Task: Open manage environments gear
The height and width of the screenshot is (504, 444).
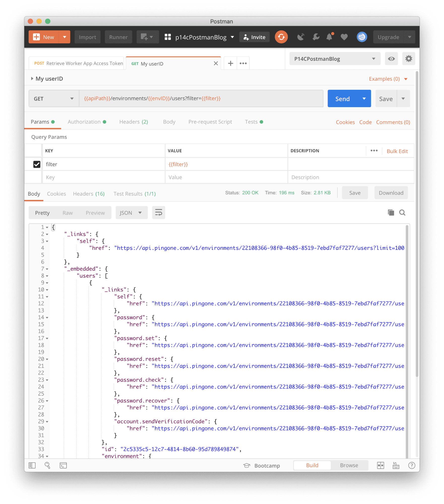Action: coord(408,59)
